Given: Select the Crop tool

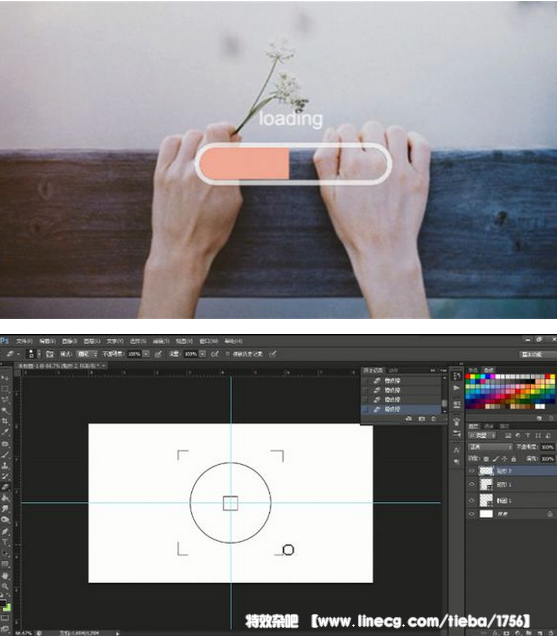Looking at the screenshot, I should click(5, 421).
